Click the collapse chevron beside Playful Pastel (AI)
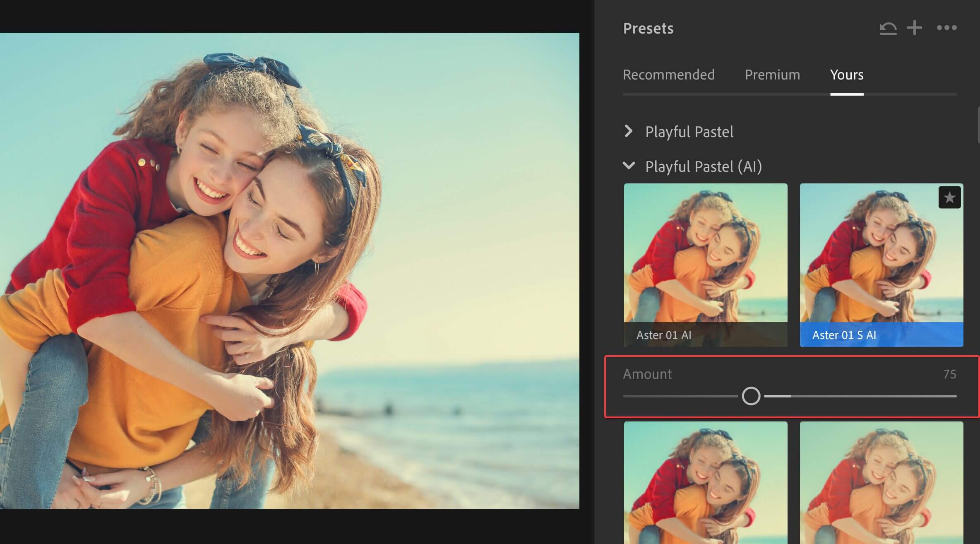This screenshot has height=544, width=980. [629, 166]
